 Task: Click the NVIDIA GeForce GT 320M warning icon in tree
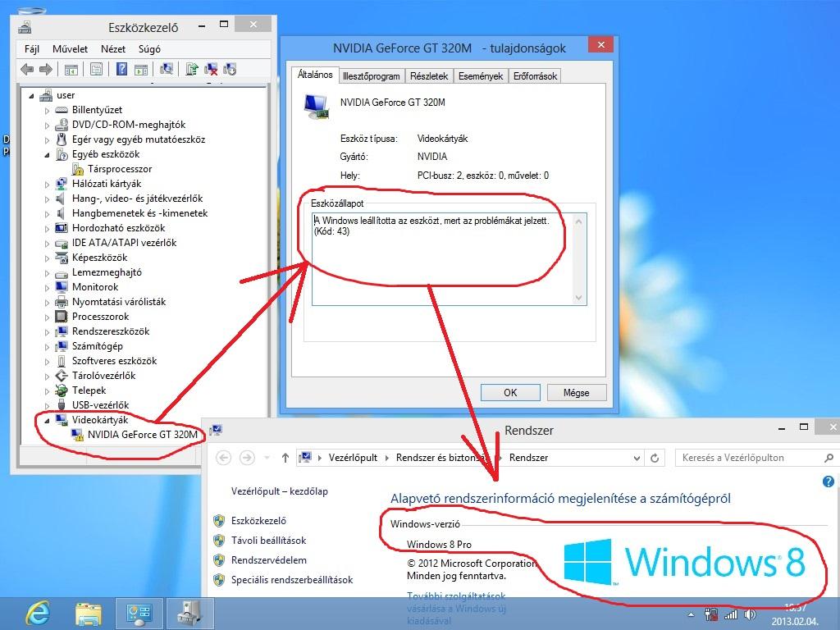point(78,435)
